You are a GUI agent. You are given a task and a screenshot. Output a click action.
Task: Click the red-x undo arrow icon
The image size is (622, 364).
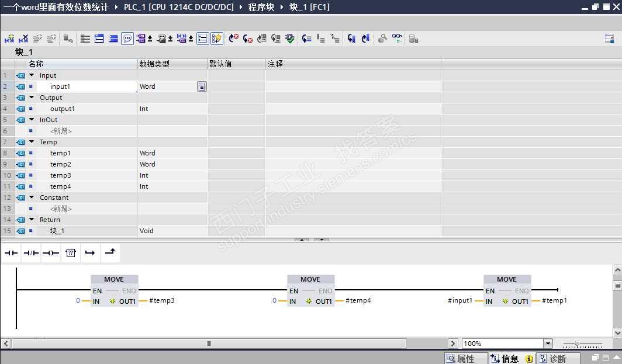[x=234, y=39]
